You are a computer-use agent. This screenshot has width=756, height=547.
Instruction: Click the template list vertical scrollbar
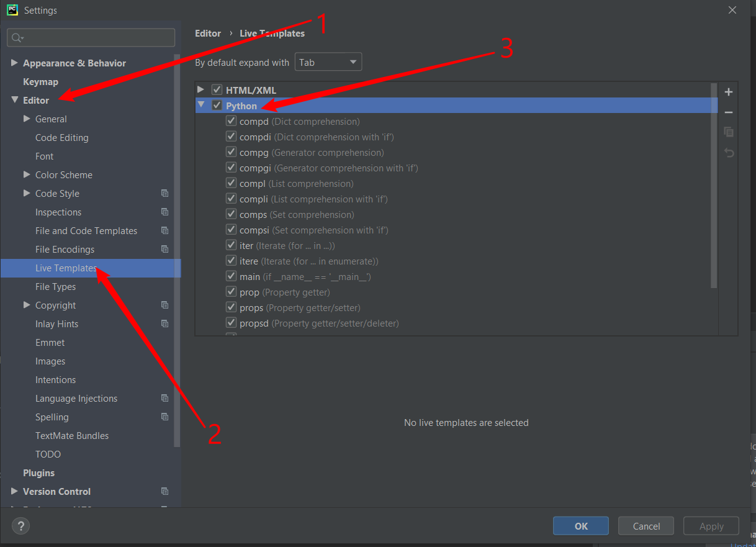click(714, 186)
